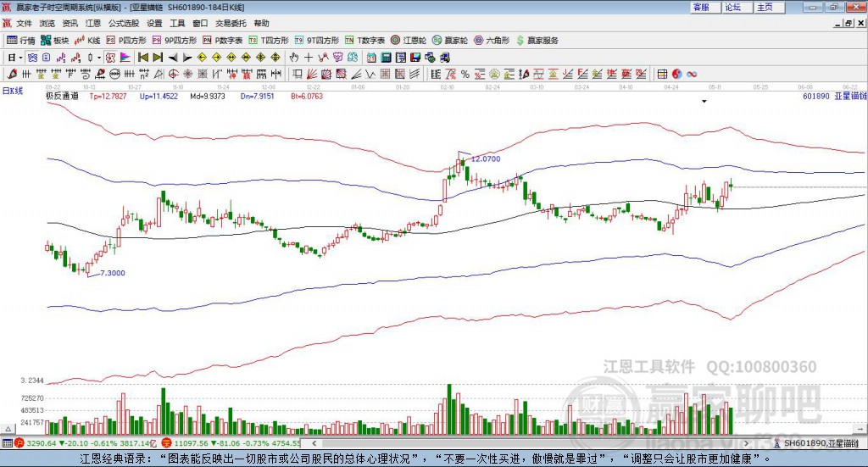
Task: Step chart right with black arrow
Action: click(187, 58)
